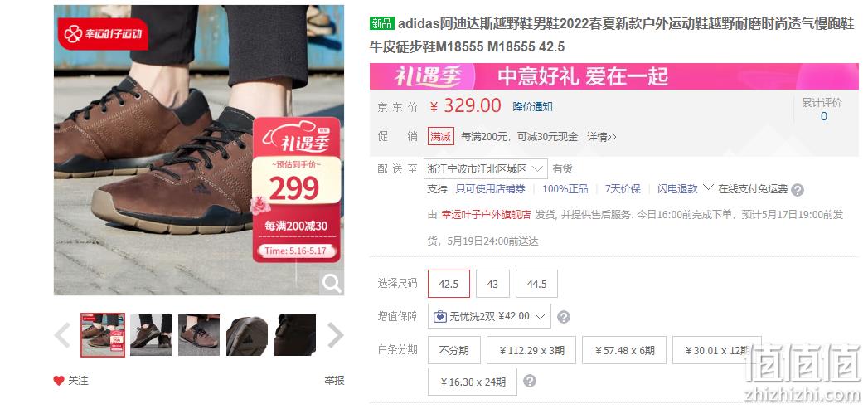The image size is (868, 409).
Task: Click the 幸运叶子运动 store logo badge
Action: 103,34
